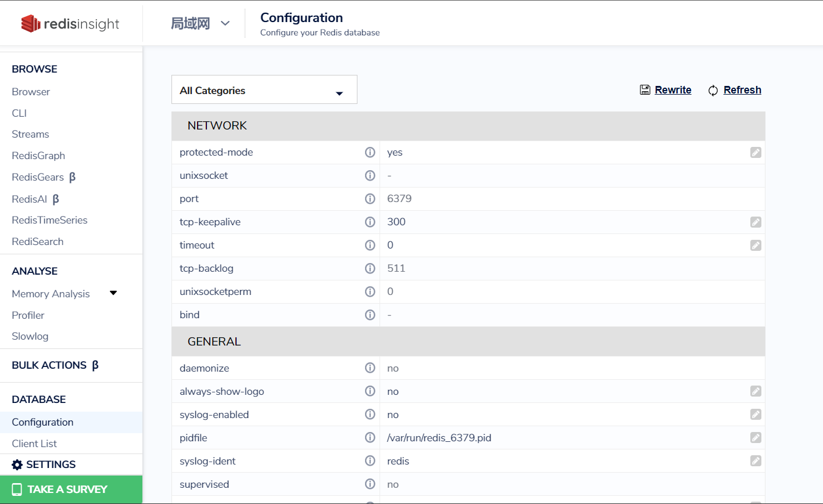Click the Refresh circular arrow icon

click(x=713, y=91)
